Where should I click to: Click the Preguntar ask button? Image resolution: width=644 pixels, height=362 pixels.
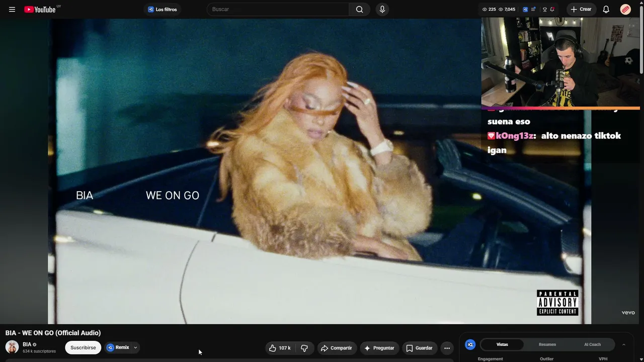[379, 348]
